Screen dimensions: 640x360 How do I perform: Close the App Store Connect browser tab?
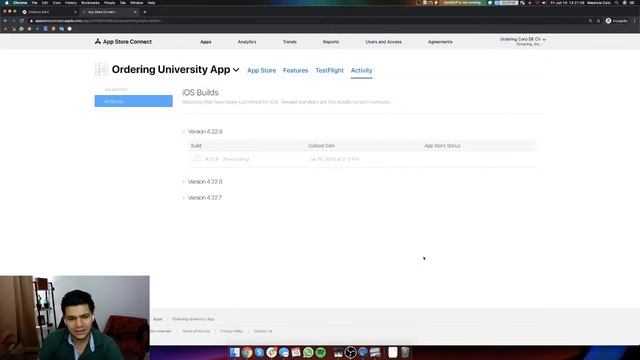pyautogui.click(x=135, y=12)
